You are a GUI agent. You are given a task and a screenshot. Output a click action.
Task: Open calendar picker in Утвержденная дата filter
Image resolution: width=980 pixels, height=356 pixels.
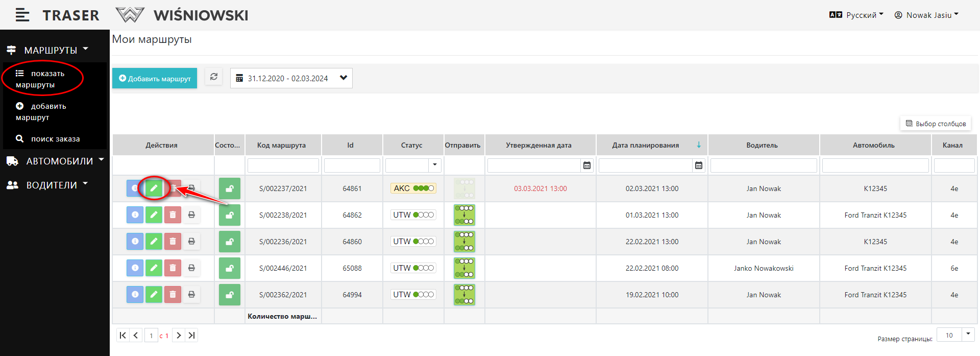587,165
